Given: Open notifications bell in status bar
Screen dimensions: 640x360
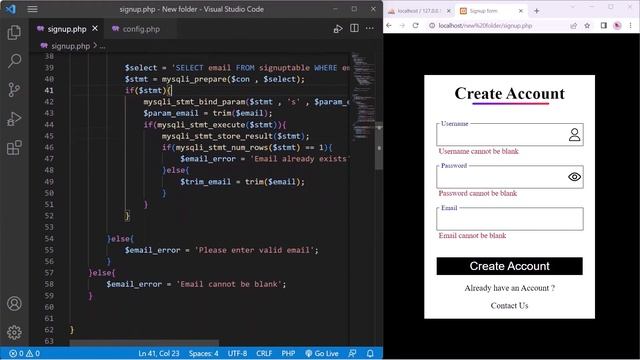Looking at the screenshot, I should (370, 353).
